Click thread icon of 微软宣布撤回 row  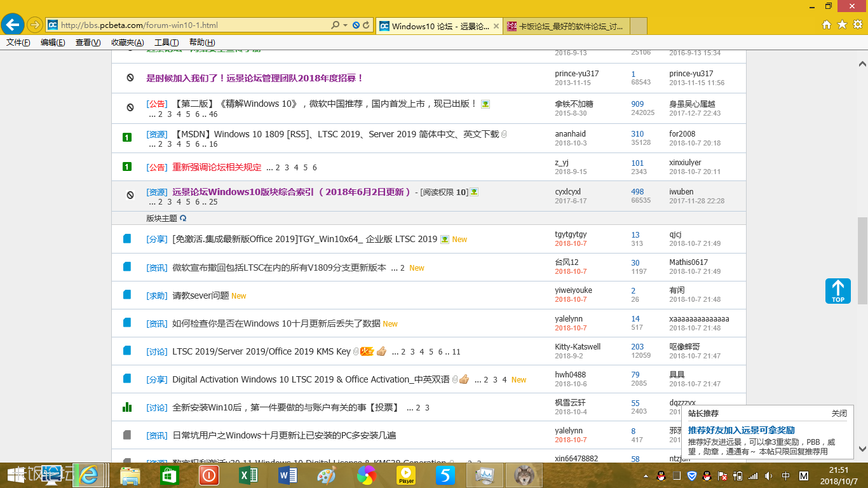[x=127, y=267]
